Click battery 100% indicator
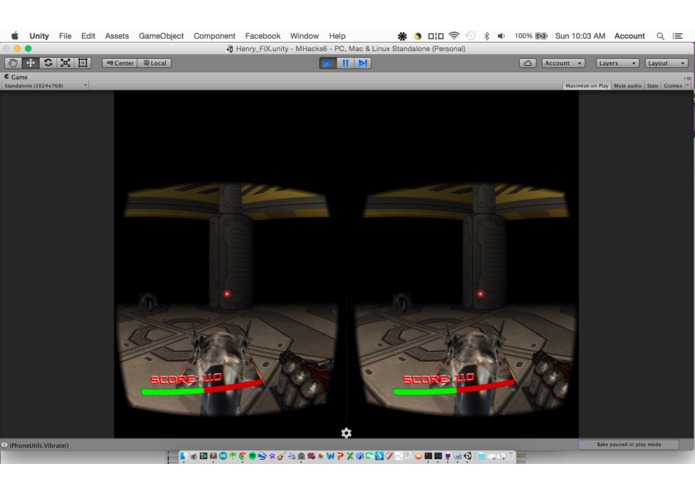Screen dimensions: 695x494 [531, 36]
